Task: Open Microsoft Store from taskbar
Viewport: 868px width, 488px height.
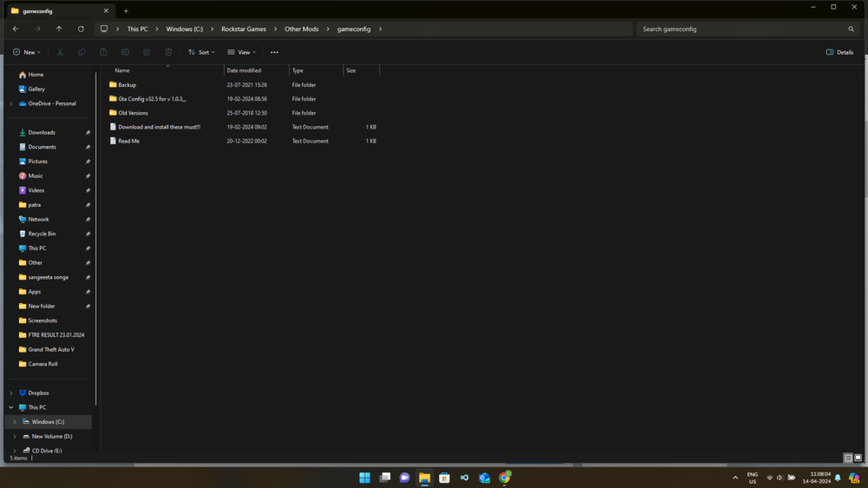Action: [444, 478]
